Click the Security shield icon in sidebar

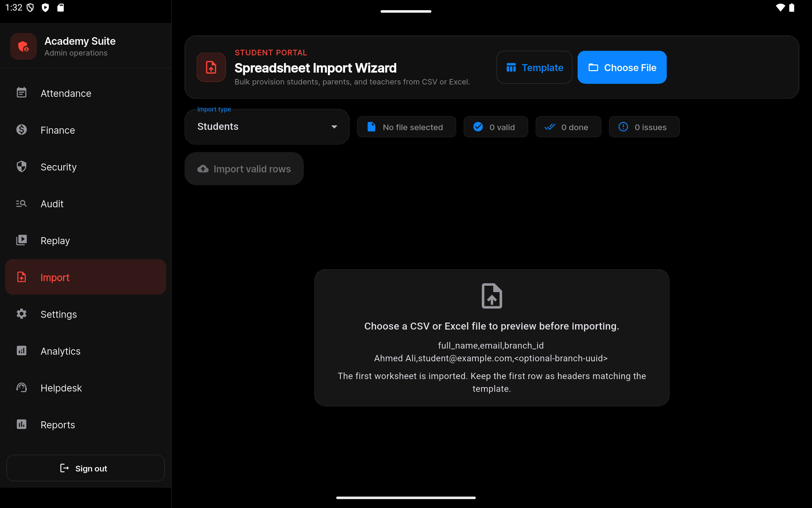[x=22, y=167]
